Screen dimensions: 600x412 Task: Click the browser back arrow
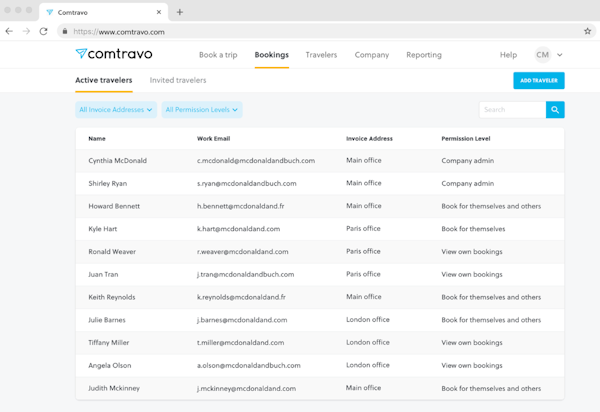pyautogui.click(x=9, y=31)
